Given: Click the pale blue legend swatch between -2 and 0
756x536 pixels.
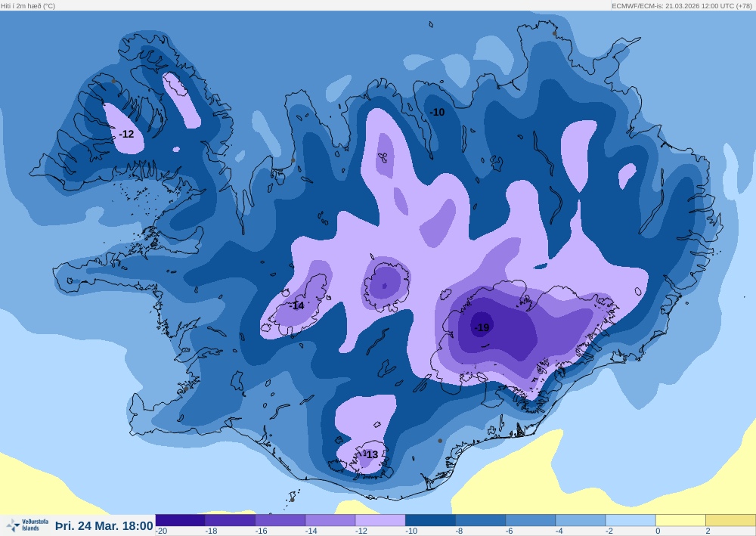Looking at the screenshot, I should pos(631,520).
